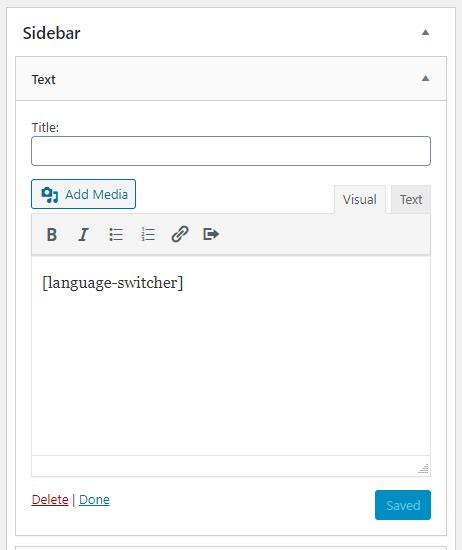Click the blue Saved button
462x550 pixels.
pos(403,505)
